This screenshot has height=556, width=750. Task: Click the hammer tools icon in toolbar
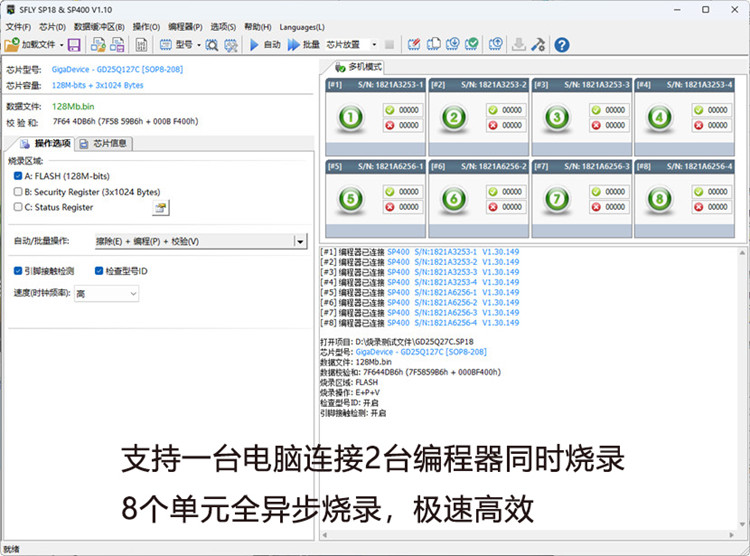coord(538,44)
